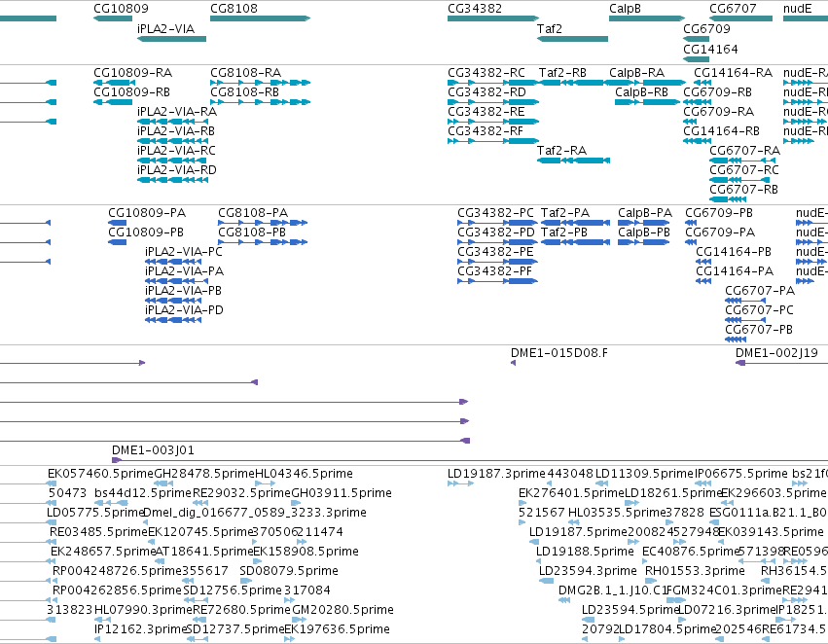Choose transcript iPLA2-VIA-RD
Screen dimensions: 828x644
pyautogui.click(x=177, y=170)
